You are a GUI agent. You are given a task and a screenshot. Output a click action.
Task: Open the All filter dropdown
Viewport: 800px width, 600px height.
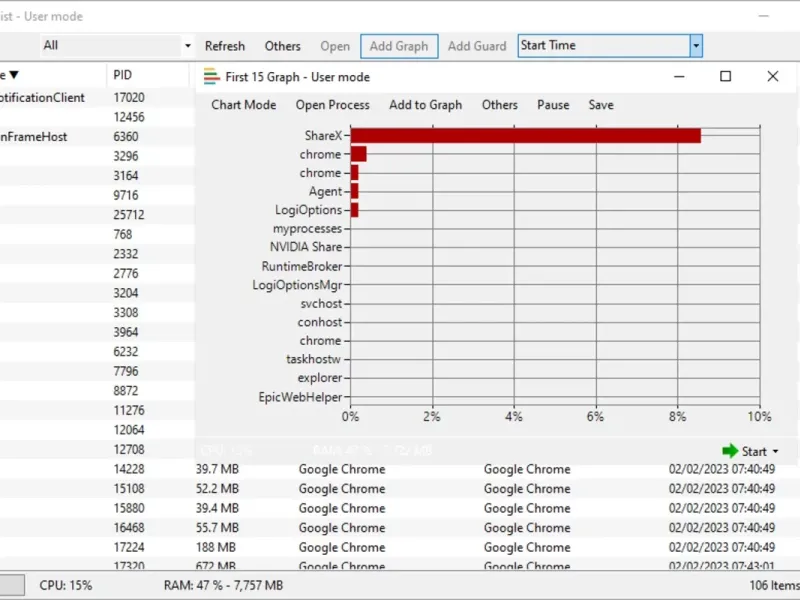pyautogui.click(x=188, y=46)
